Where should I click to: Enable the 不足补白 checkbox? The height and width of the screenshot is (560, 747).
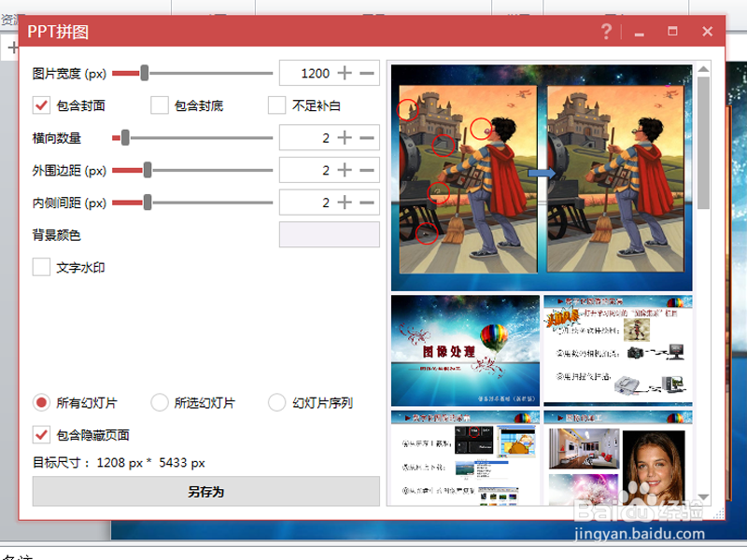tap(276, 105)
